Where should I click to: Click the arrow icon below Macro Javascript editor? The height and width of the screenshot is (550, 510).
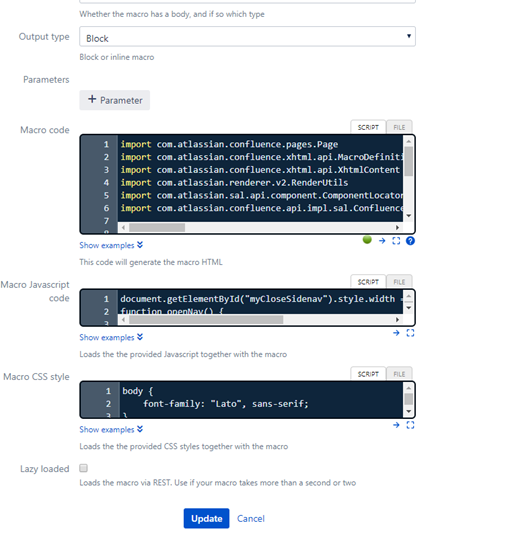click(x=396, y=333)
